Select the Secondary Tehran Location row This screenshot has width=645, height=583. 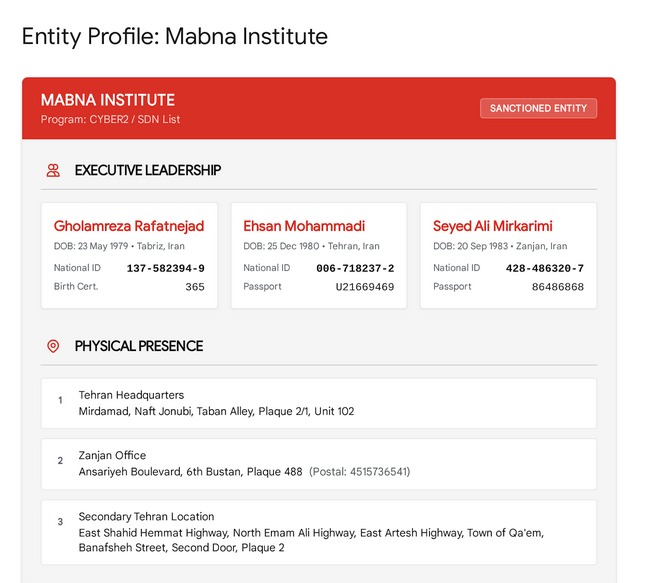click(319, 532)
